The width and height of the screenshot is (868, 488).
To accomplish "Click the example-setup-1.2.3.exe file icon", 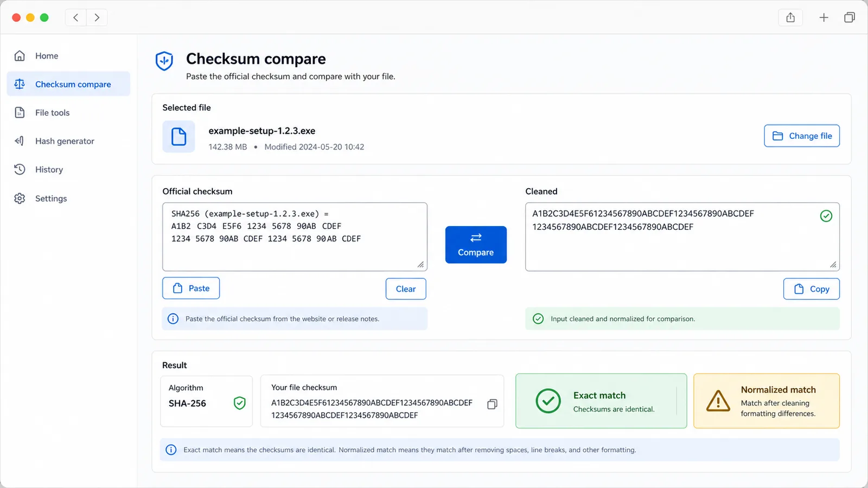I will (x=178, y=137).
